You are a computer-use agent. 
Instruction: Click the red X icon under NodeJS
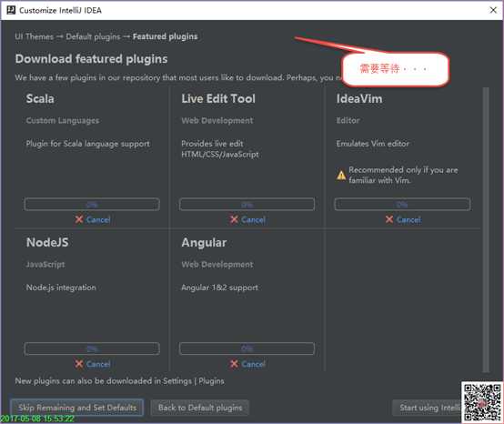(x=79, y=364)
